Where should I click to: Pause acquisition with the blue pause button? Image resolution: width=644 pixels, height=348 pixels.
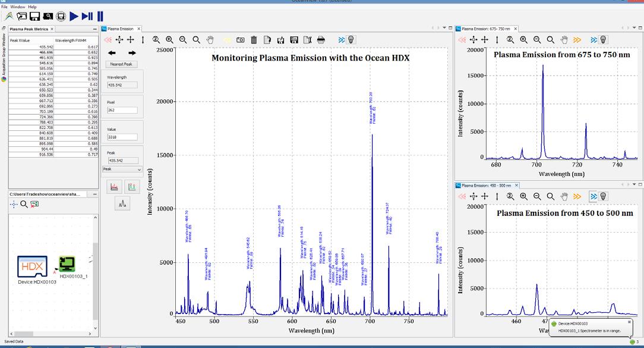pos(100,17)
